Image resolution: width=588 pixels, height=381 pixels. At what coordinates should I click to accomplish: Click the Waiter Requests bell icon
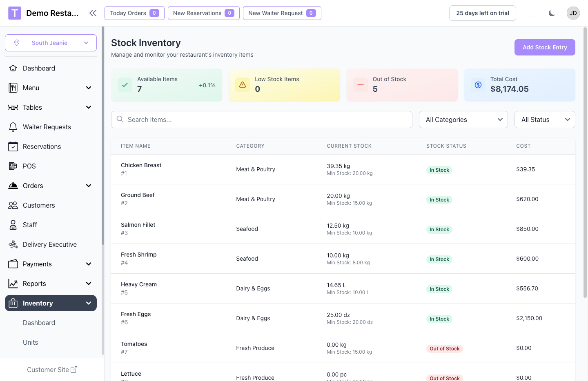[13, 127]
